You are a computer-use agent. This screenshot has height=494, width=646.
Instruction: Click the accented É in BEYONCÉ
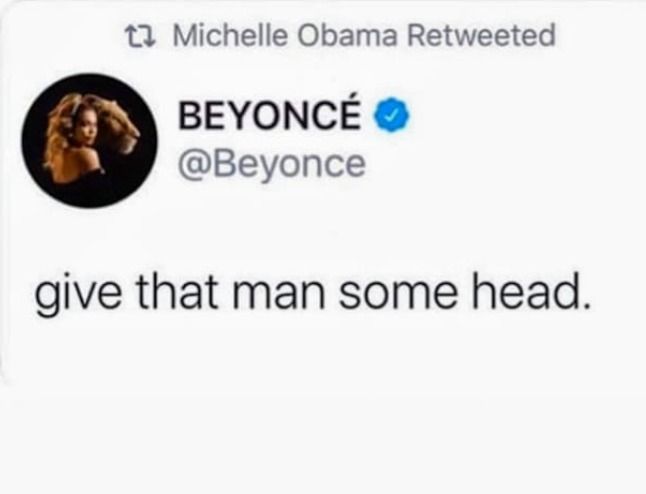pos(346,112)
